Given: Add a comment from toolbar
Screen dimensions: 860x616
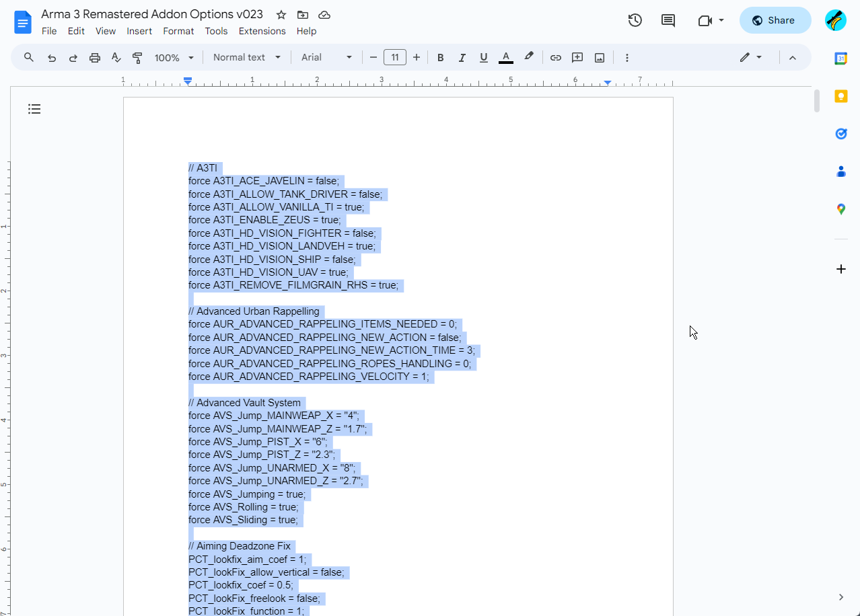Looking at the screenshot, I should coord(577,58).
